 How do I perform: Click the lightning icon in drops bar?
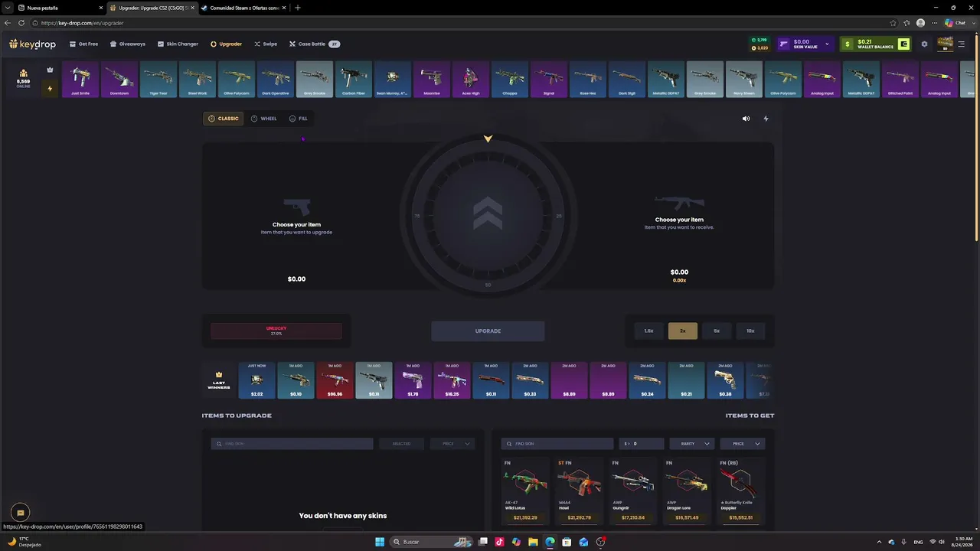pos(50,89)
